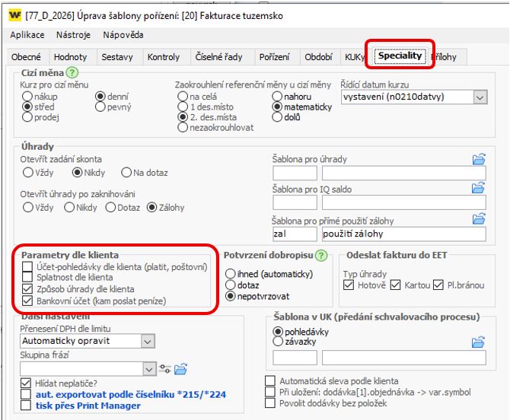Expand Skupina frází combo box
The image size is (510, 420).
[148, 369]
